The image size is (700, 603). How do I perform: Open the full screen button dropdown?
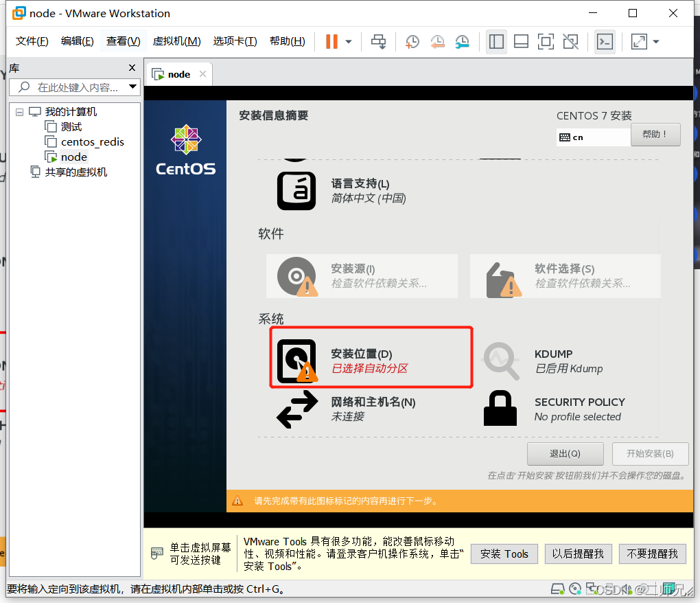654,42
